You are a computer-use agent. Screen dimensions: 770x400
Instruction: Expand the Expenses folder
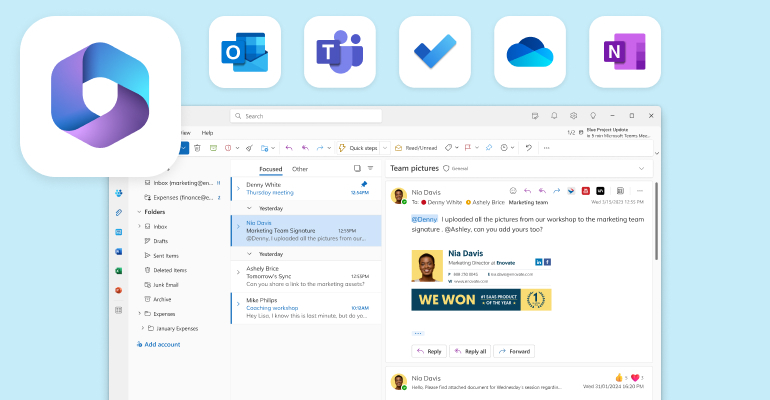[x=139, y=314]
